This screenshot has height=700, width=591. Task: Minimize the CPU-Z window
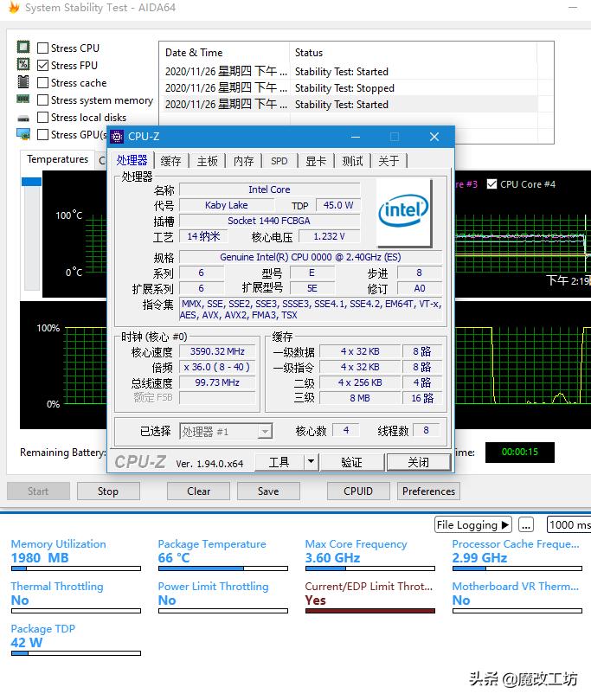click(x=356, y=137)
